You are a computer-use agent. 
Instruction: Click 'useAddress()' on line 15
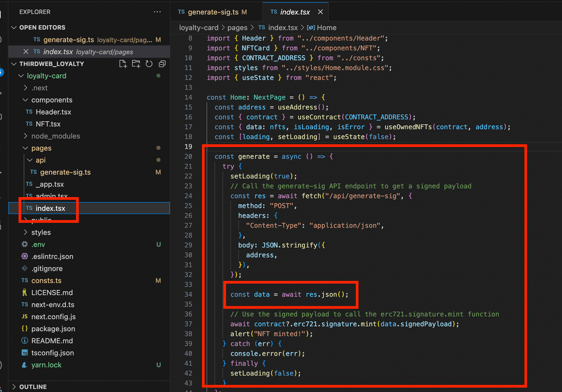click(x=303, y=107)
